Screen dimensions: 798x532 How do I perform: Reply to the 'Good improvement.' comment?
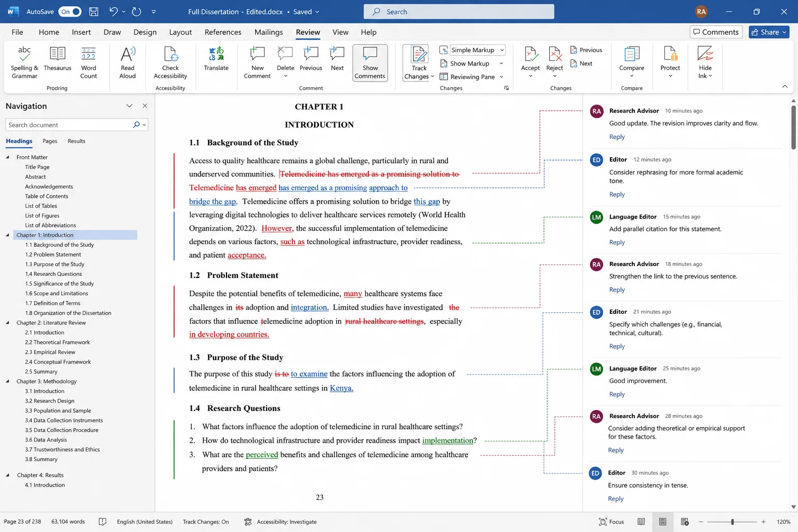(x=617, y=394)
